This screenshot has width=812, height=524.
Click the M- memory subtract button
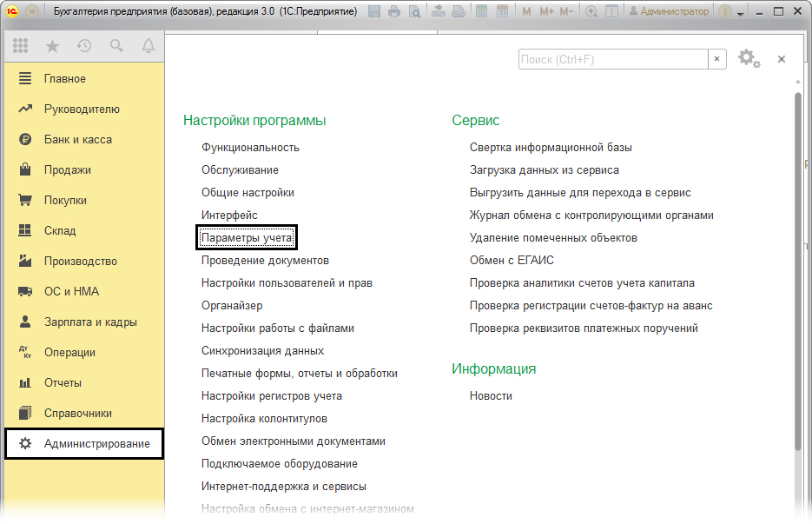click(x=566, y=11)
